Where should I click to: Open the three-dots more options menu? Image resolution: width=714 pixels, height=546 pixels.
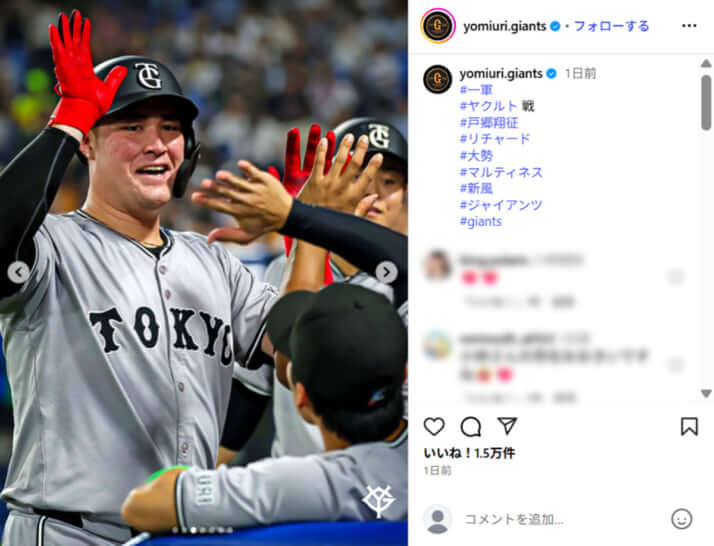pyautogui.click(x=689, y=26)
